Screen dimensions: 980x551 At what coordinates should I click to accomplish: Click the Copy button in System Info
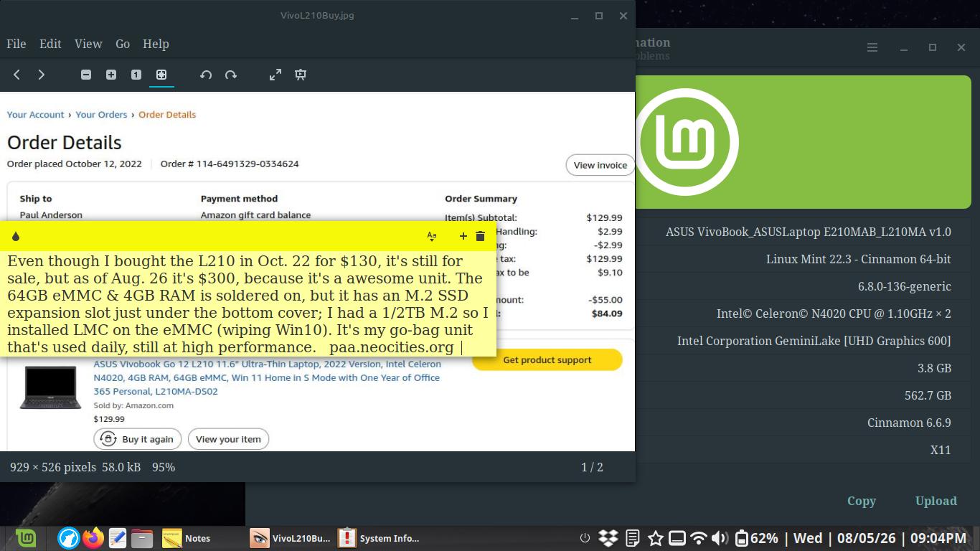pyautogui.click(x=862, y=501)
